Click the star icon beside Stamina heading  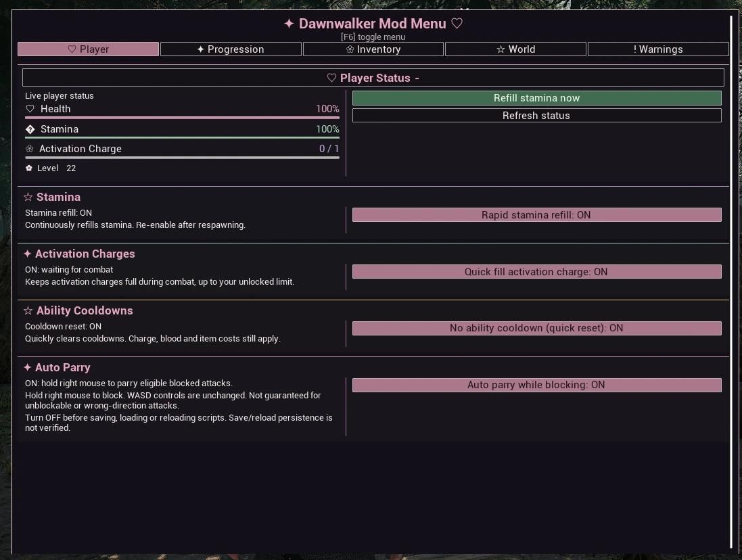click(x=28, y=197)
